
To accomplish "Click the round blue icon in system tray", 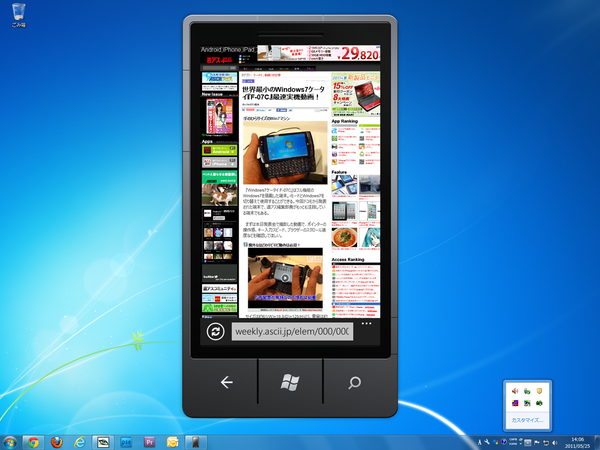I will pos(504,442).
